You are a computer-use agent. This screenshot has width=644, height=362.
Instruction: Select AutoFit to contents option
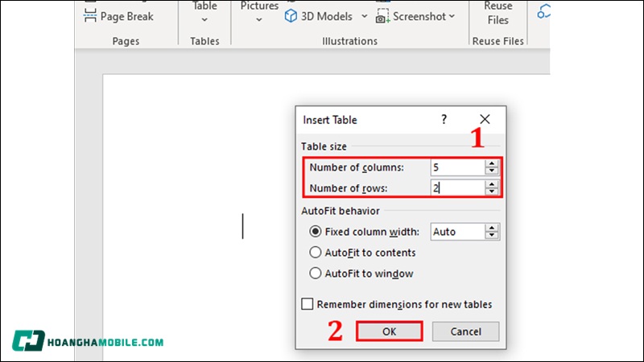point(315,252)
